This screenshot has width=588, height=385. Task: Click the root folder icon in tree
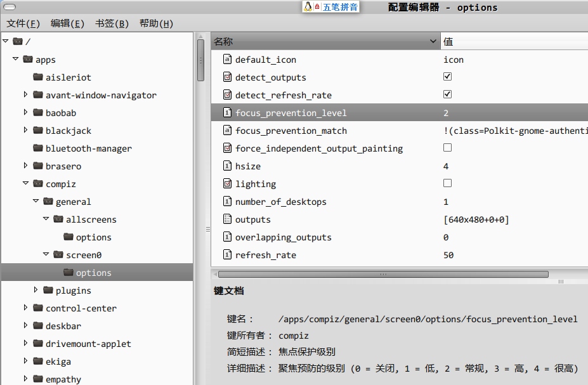pyautogui.click(x=18, y=41)
